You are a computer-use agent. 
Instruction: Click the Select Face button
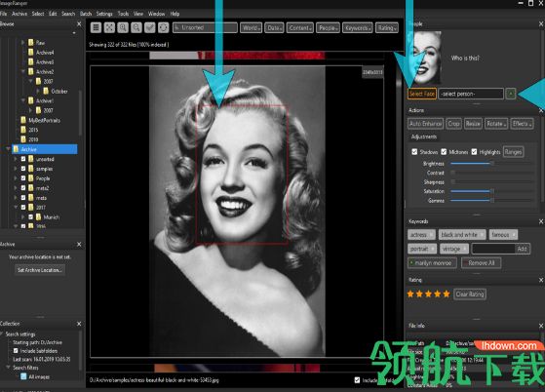[x=421, y=94]
